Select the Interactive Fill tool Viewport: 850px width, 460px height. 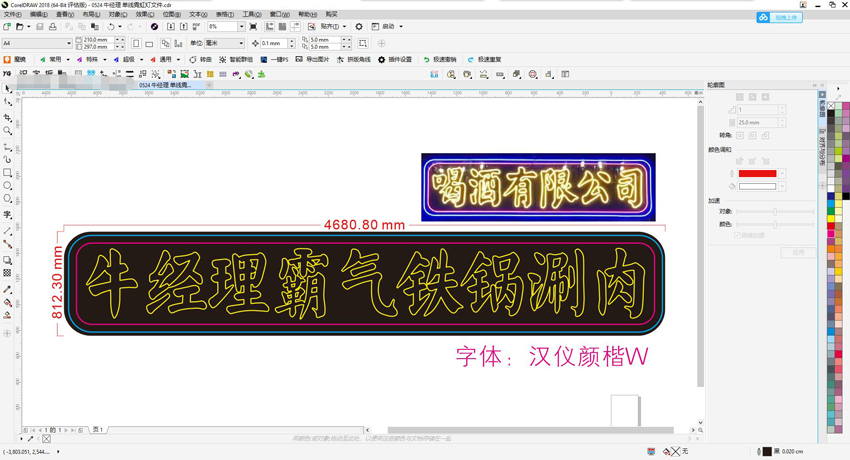[7, 302]
